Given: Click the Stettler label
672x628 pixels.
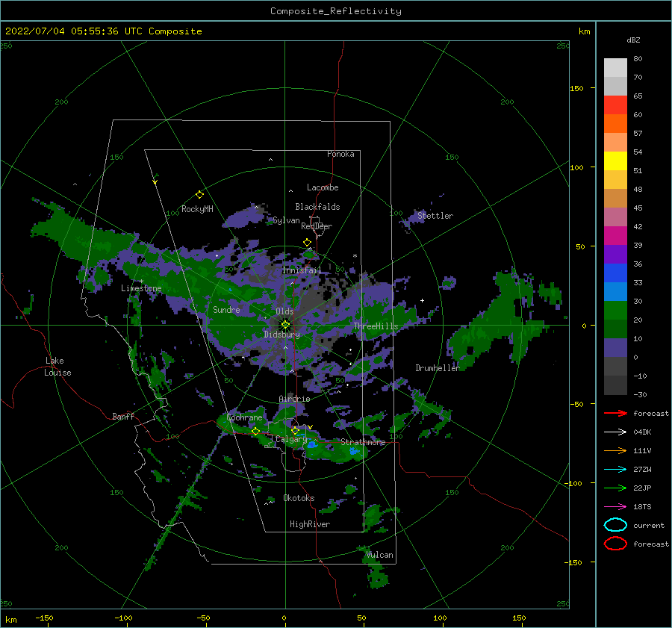Looking at the screenshot, I should point(435,216).
